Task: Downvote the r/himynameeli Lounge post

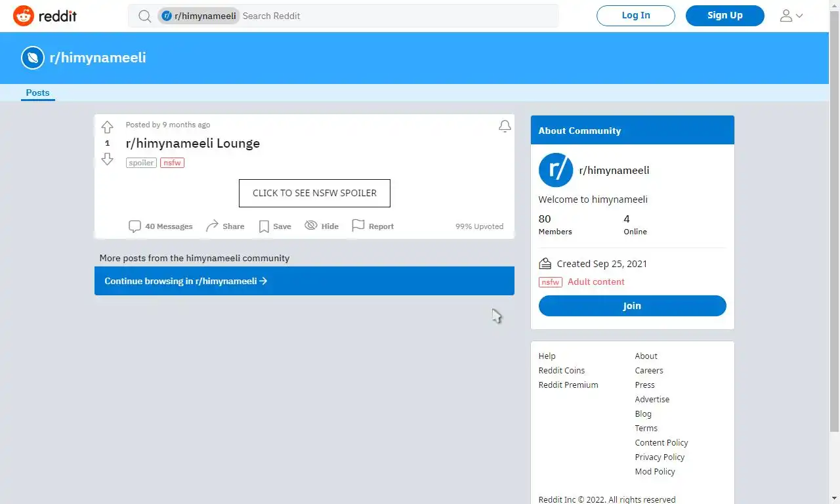Action: tap(108, 159)
